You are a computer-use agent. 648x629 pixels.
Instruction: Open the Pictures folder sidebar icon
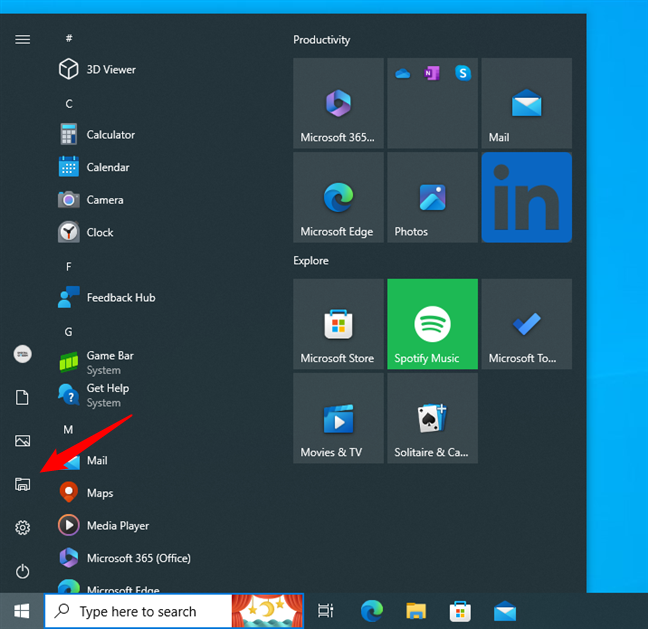click(x=22, y=441)
